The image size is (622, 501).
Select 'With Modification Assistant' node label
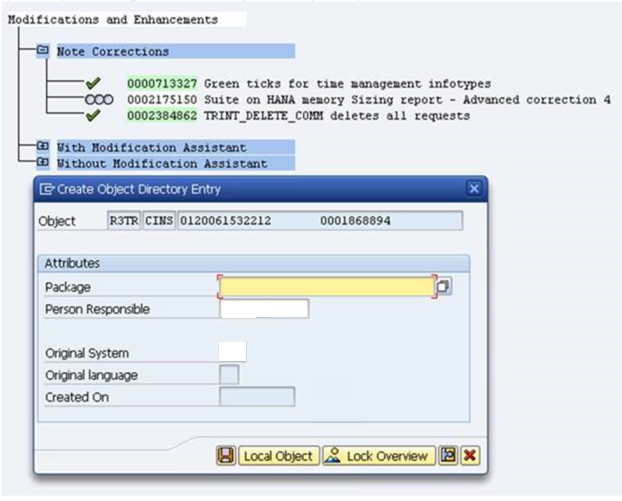tap(152, 148)
